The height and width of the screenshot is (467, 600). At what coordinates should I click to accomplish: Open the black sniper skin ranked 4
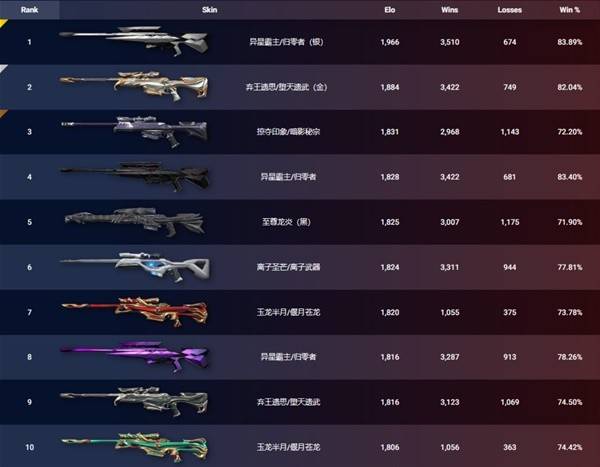coord(134,176)
